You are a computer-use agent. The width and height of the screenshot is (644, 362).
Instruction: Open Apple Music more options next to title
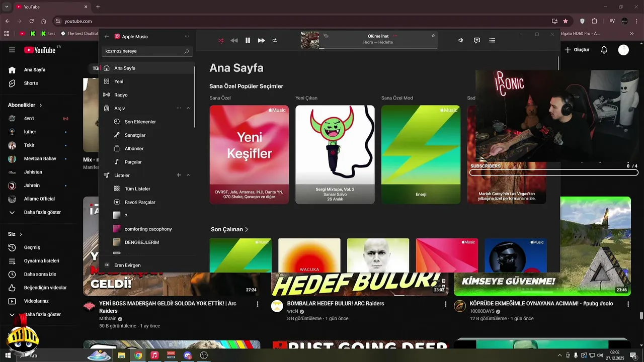[187, 36]
